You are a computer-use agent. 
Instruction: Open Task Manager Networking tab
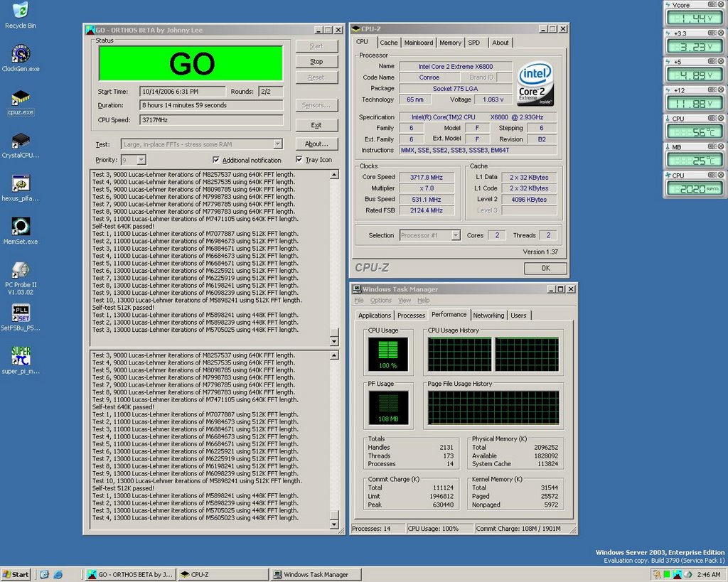[x=488, y=316]
